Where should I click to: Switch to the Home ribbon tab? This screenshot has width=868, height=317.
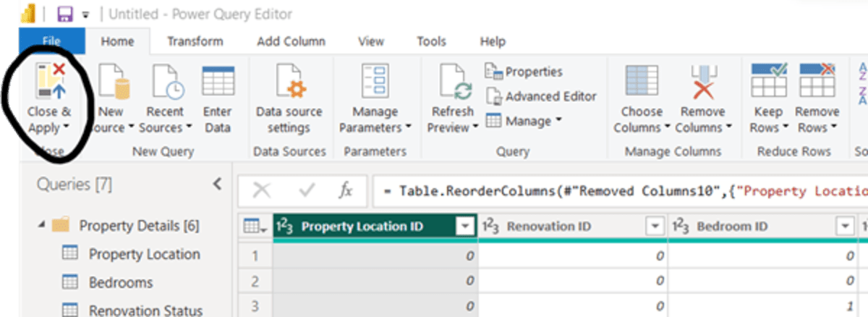(x=117, y=41)
